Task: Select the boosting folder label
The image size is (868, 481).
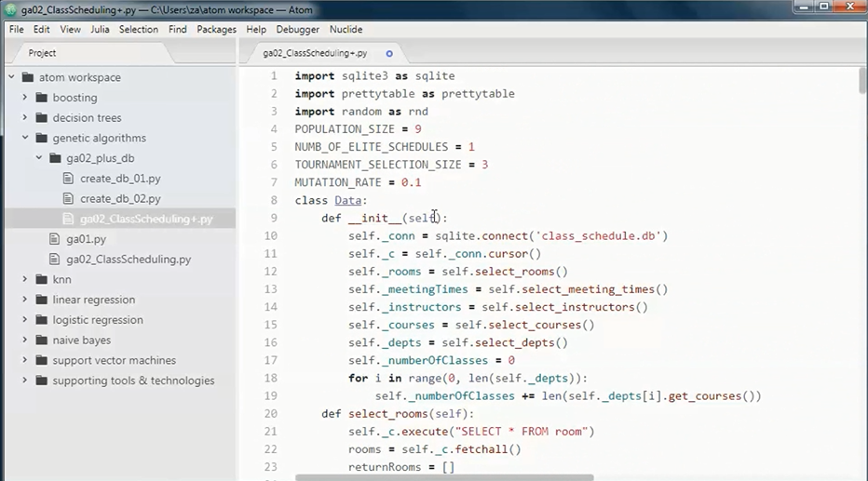Action: tap(75, 98)
